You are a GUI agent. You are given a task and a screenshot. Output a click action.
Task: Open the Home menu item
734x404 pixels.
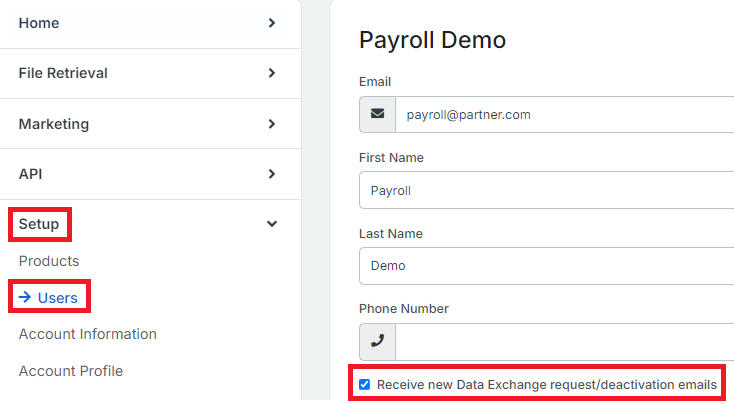(x=39, y=23)
